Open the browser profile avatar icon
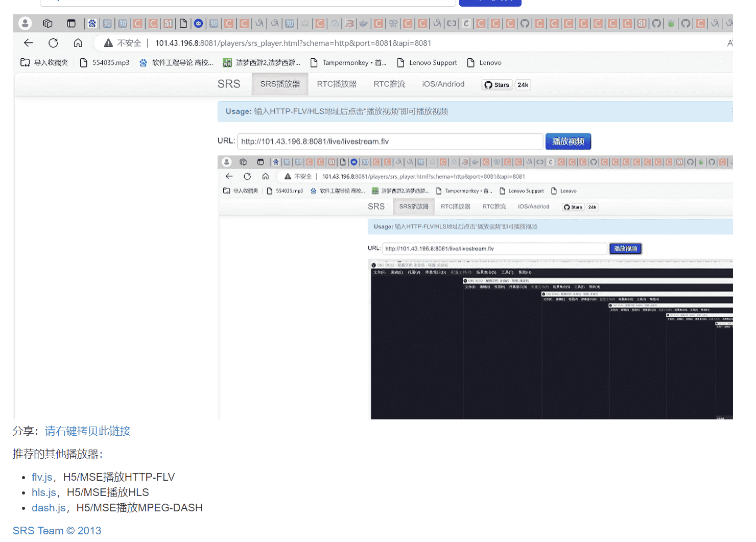The image size is (756, 542). point(25,23)
